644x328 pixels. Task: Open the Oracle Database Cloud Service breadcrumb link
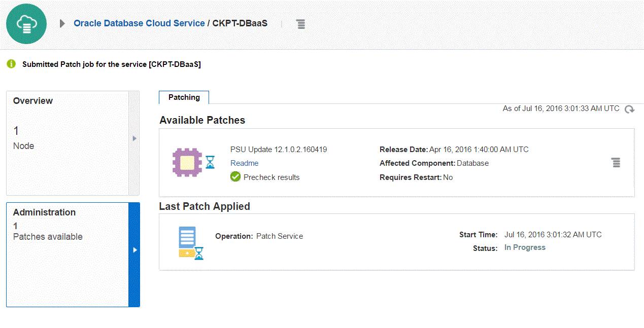tap(139, 23)
